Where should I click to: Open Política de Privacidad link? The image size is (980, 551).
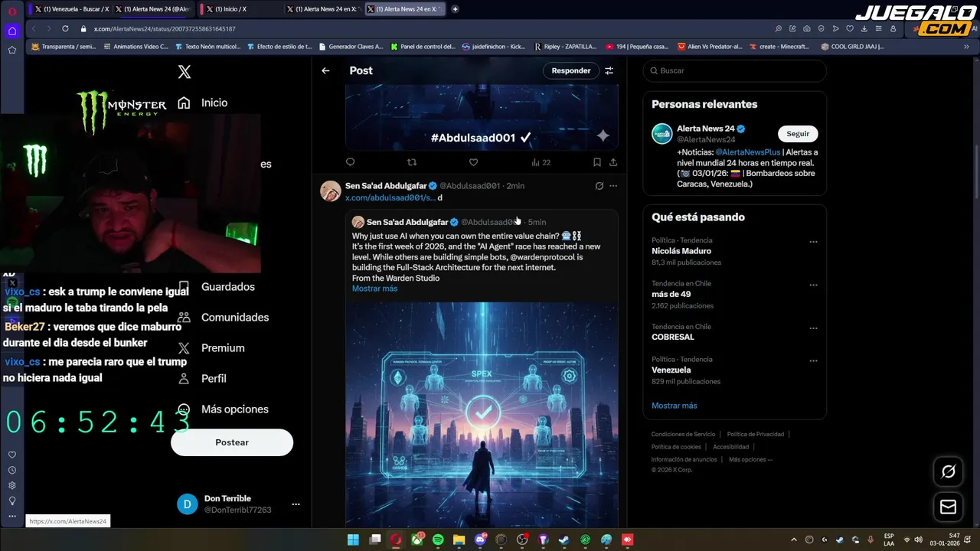pos(755,434)
